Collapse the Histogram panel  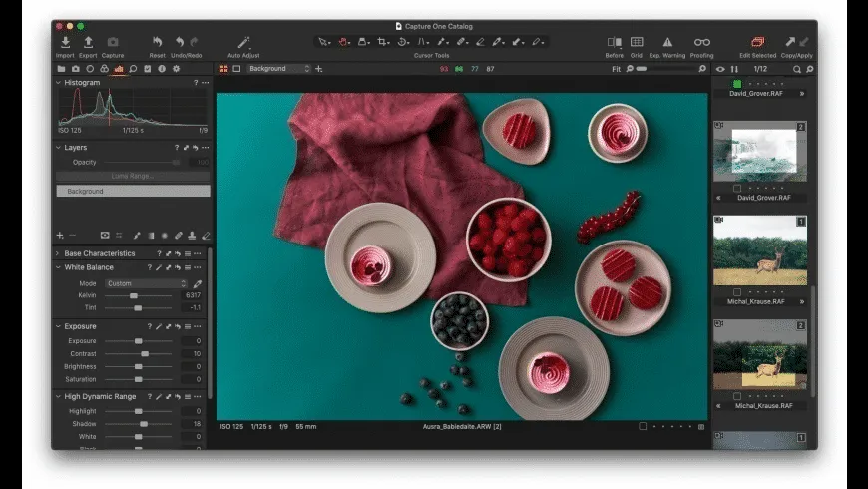pyautogui.click(x=58, y=82)
